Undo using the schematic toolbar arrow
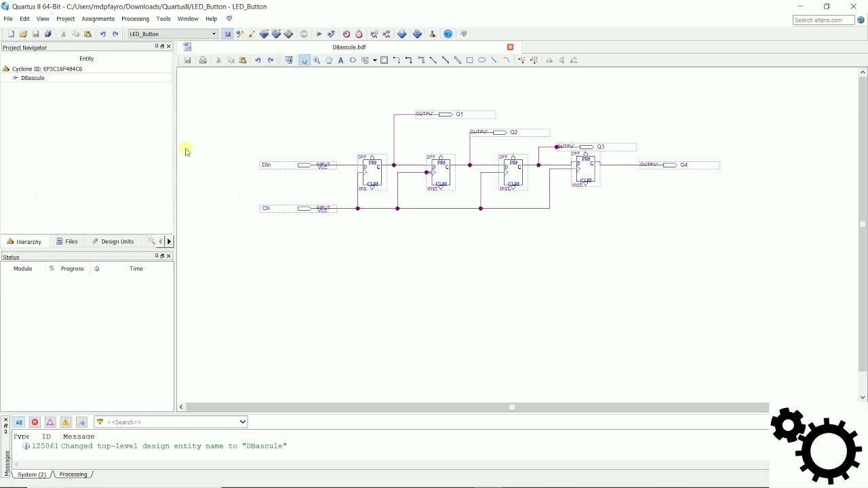 258,60
